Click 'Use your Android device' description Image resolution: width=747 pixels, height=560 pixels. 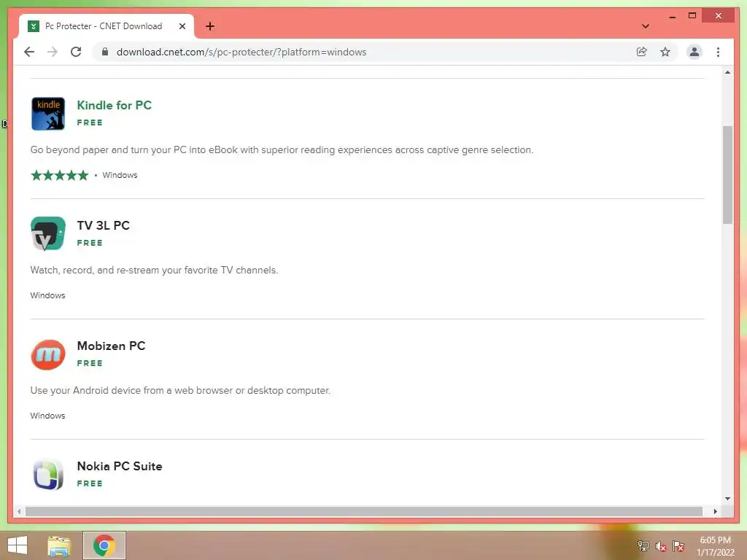(x=180, y=391)
